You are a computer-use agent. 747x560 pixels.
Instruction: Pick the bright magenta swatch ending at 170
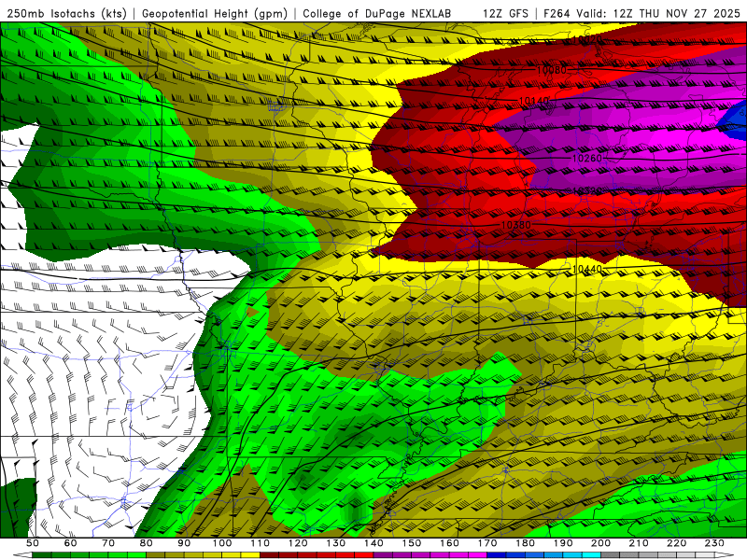pyautogui.click(x=477, y=555)
